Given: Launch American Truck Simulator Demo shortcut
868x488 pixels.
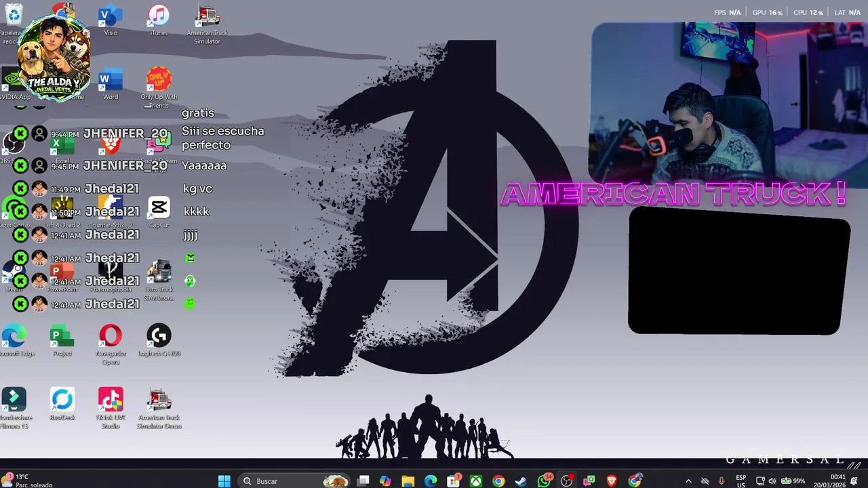Looking at the screenshot, I should (x=159, y=409).
